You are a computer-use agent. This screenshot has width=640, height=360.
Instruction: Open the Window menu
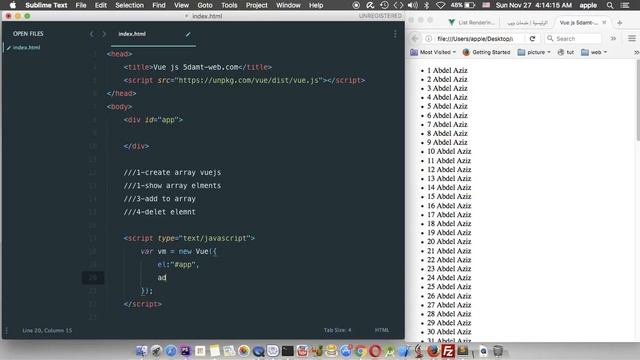click(x=288, y=5)
